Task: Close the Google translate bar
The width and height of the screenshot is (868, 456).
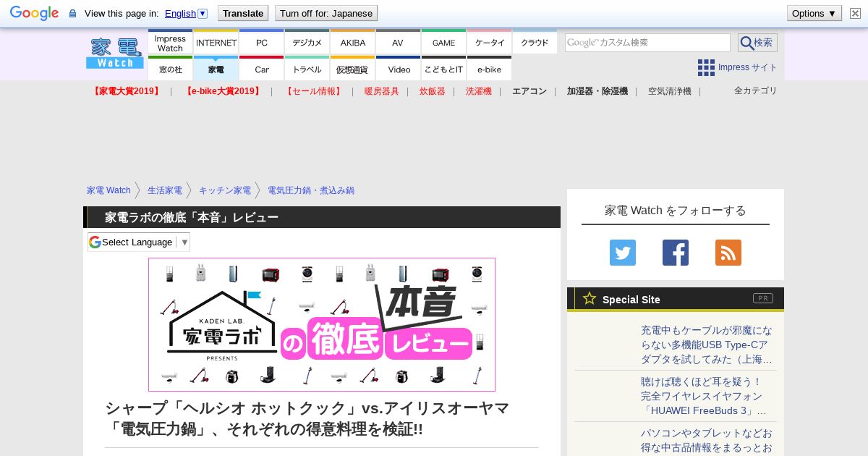Action: 855,13
